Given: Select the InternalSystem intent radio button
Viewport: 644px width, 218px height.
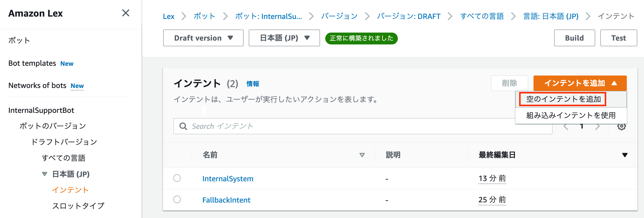Looking at the screenshot, I should (177, 178).
